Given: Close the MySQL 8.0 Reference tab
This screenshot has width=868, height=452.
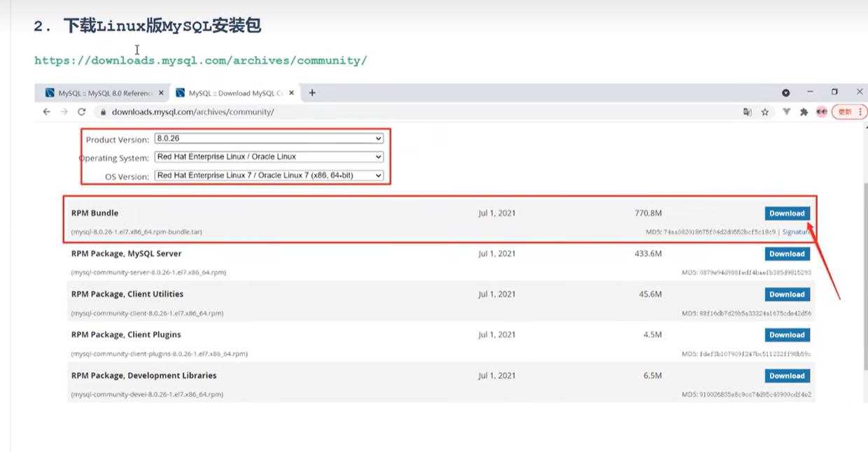Looking at the screenshot, I should pos(161,92).
